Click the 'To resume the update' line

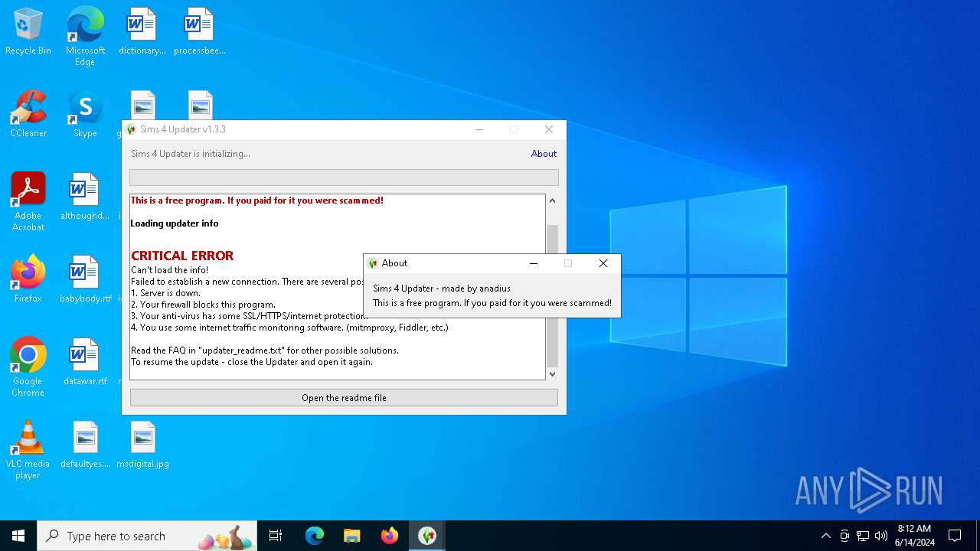pyautogui.click(x=252, y=362)
